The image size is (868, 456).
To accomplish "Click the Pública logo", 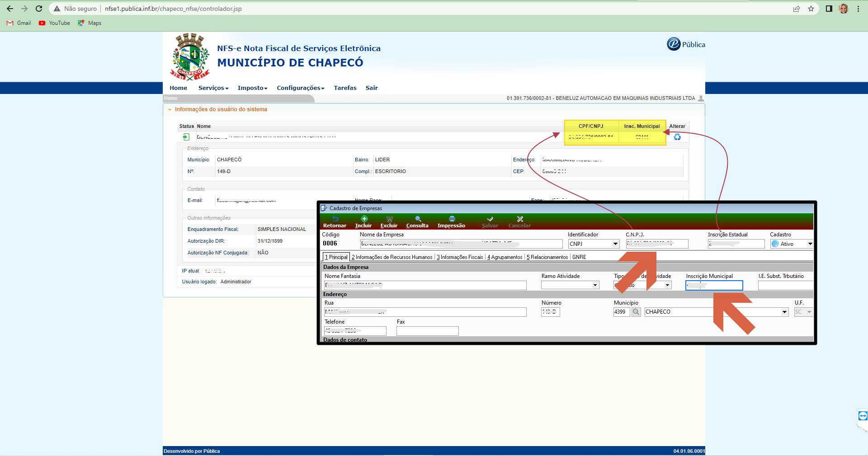I will pos(686,44).
